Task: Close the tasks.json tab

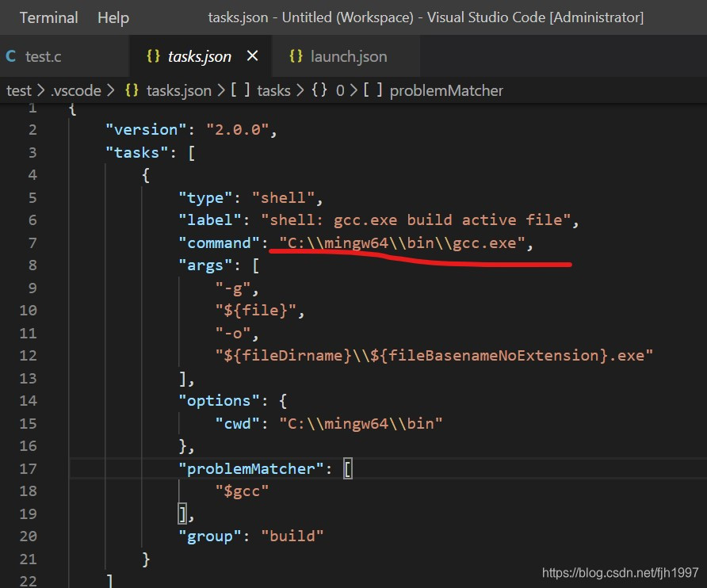Action: pos(253,56)
